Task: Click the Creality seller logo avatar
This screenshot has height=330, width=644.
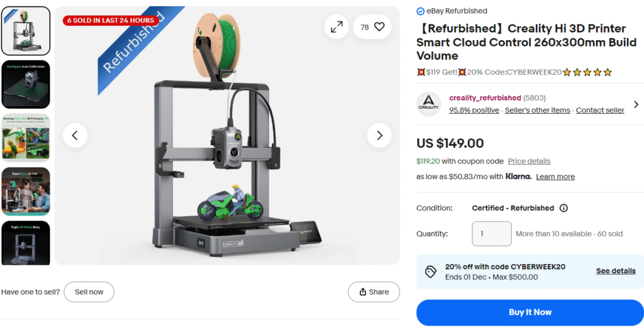Action: pos(428,104)
